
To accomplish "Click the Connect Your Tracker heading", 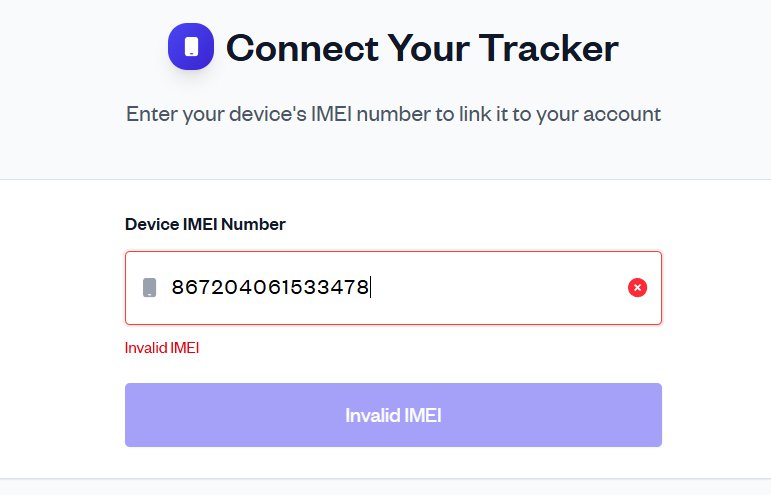I will (x=422, y=47).
